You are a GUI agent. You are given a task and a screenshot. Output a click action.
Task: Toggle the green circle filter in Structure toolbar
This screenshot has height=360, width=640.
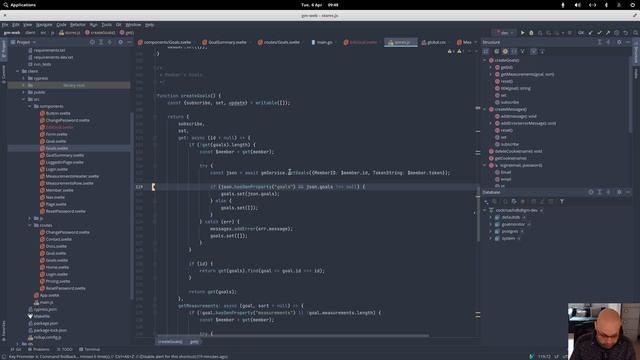pyautogui.click(x=497, y=51)
